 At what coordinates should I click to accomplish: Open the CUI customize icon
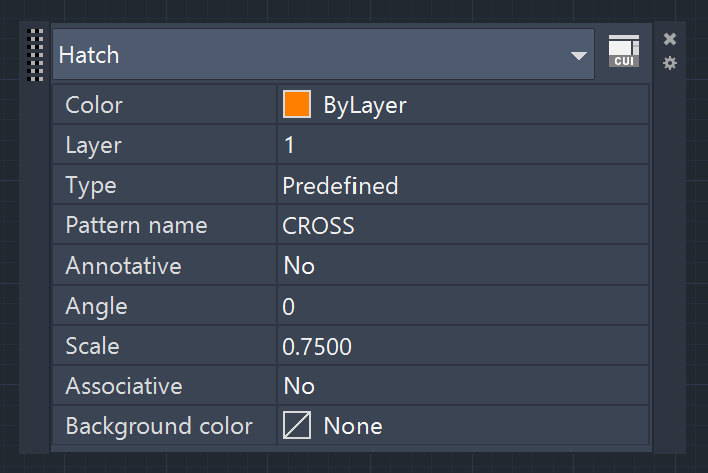coord(624,51)
